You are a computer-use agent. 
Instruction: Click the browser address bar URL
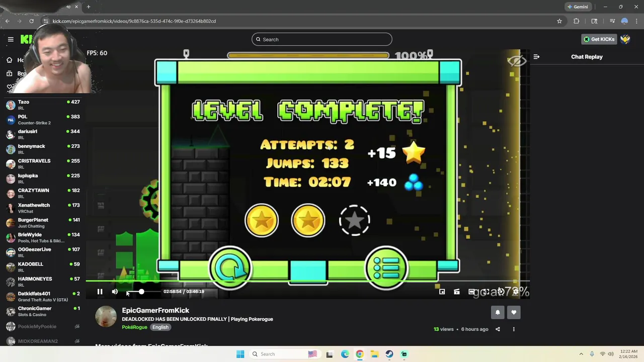tap(134, 21)
